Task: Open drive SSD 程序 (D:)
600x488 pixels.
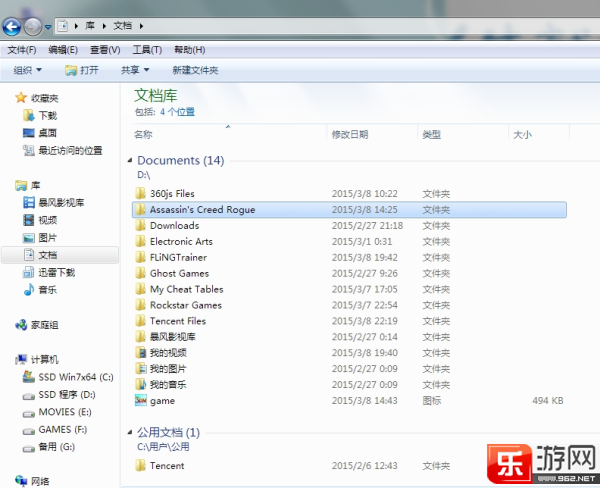Action: tap(59, 395)
